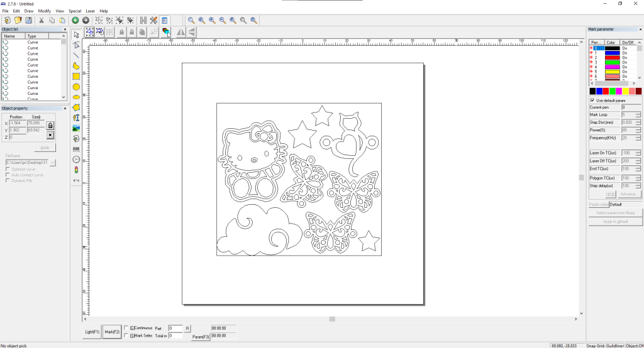Open the Laser menu
This screenshot has width=644, height=348.
[91, 11]
